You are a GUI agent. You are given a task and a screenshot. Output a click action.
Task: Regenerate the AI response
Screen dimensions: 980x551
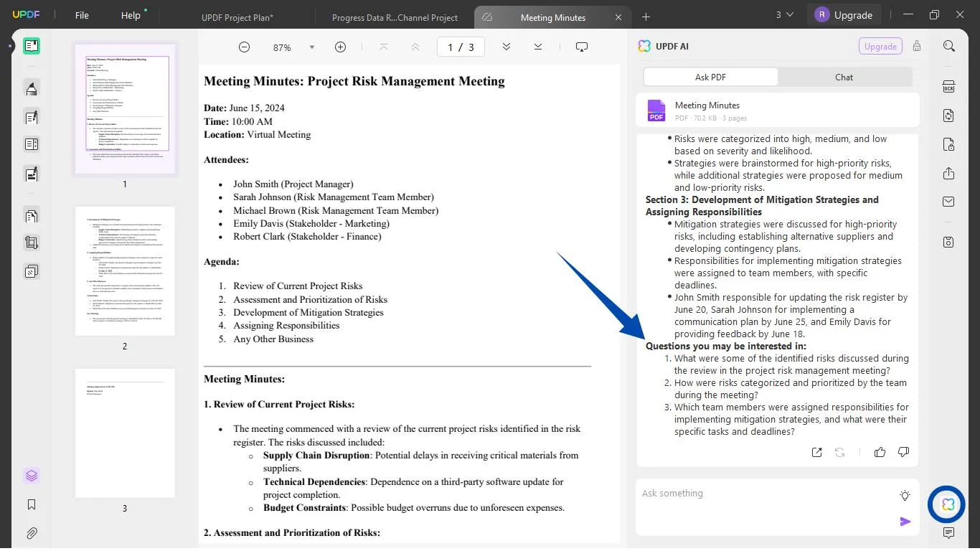pos(839,452)
